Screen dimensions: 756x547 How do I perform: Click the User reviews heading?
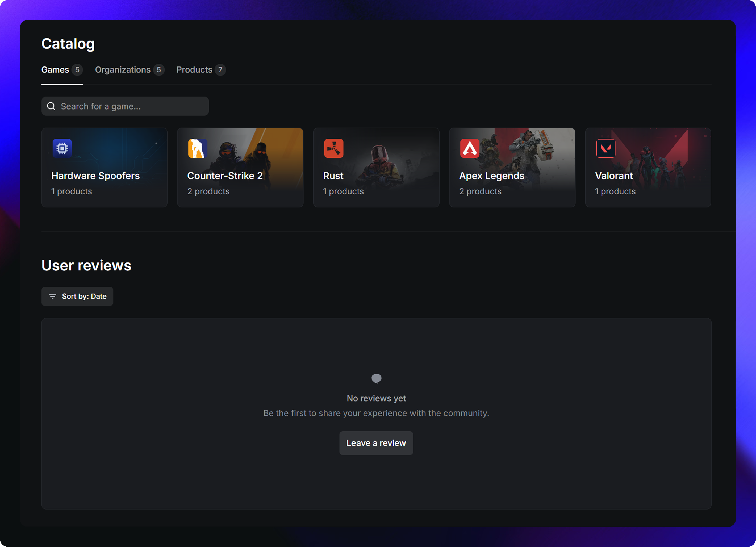86,266
